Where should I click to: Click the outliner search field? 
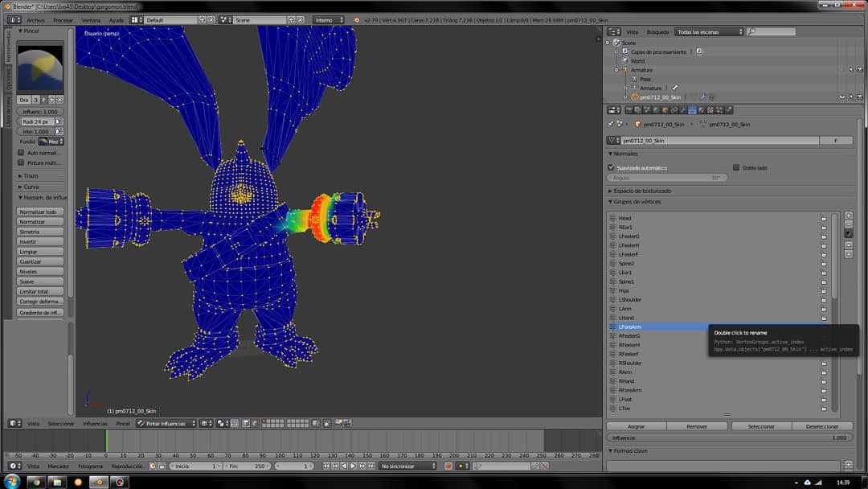pos(771,32)
